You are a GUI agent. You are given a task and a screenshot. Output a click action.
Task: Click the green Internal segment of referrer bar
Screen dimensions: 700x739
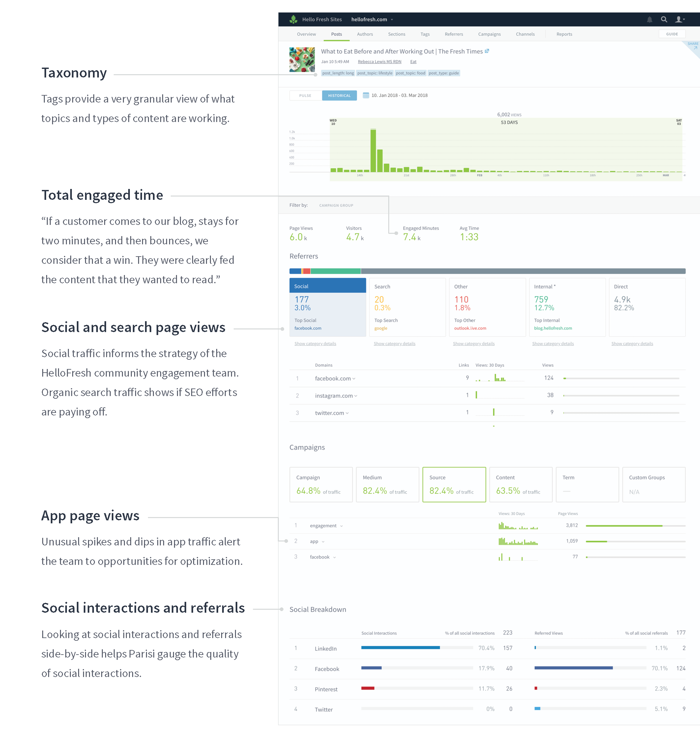(x=335, y=271)
